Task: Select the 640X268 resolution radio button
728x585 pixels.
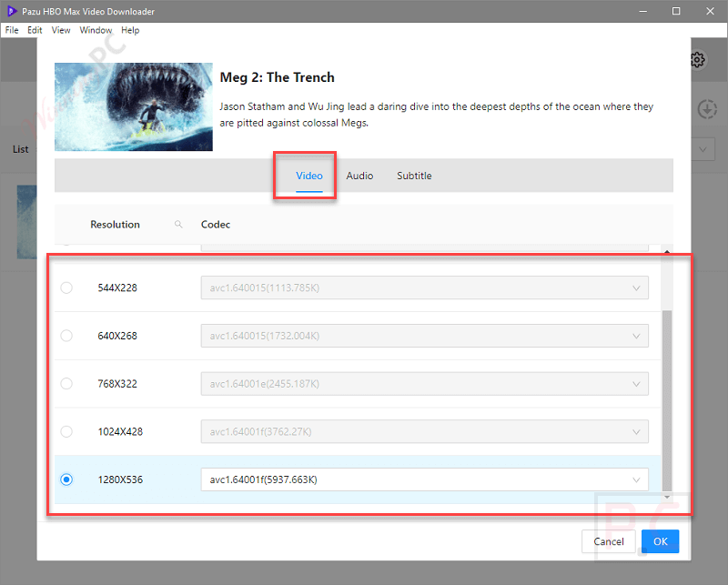Action: tap(66, 336)
